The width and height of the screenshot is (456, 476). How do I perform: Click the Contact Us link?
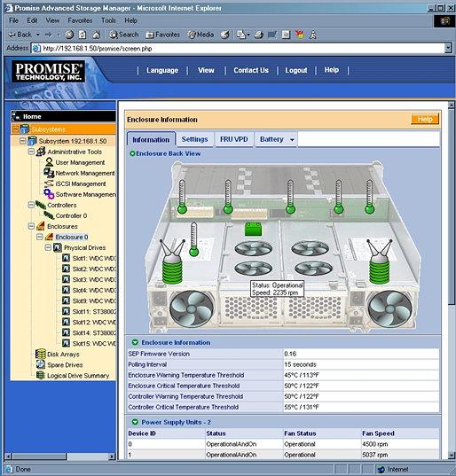coord(251,70)
